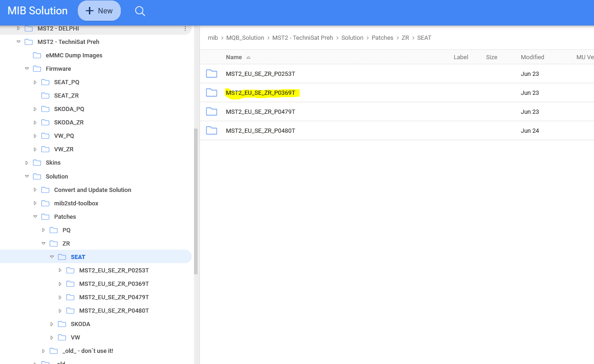Select Convert and Update Solution tree item
594x364 pixels.
93,190
